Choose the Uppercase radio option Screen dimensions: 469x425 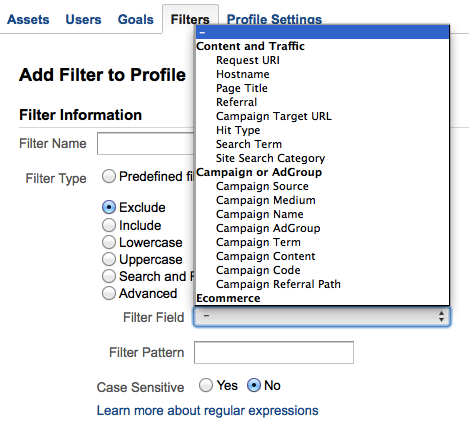109,259
